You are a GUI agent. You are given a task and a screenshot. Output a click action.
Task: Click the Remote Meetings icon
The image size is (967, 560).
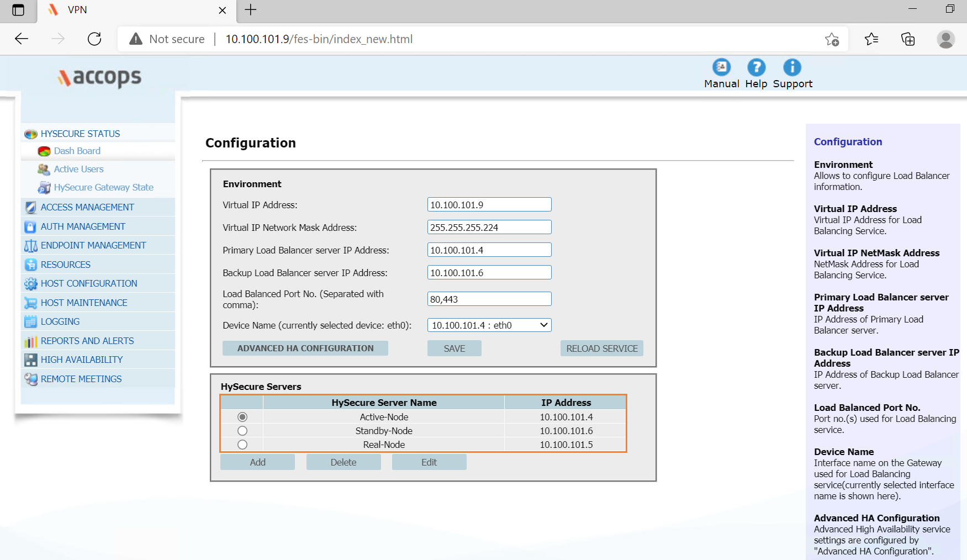tap(31, 379)
